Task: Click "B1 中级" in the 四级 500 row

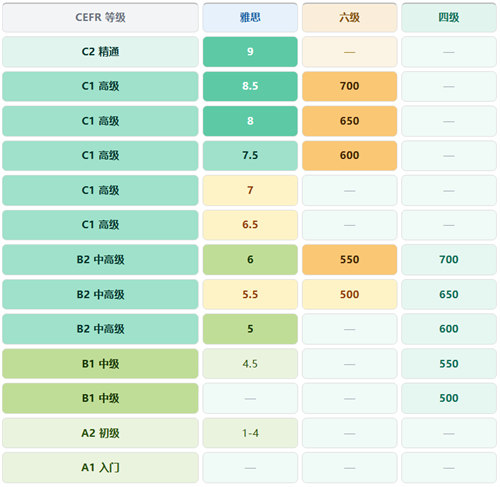Action: (100, 398)
